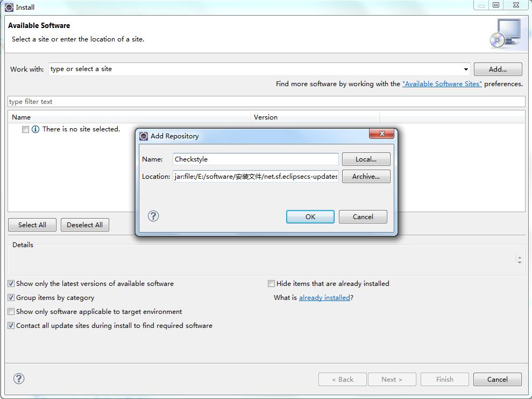Click the Archive... button
The height and width of the screenshot is (399, 532).
tap(366, 176)
